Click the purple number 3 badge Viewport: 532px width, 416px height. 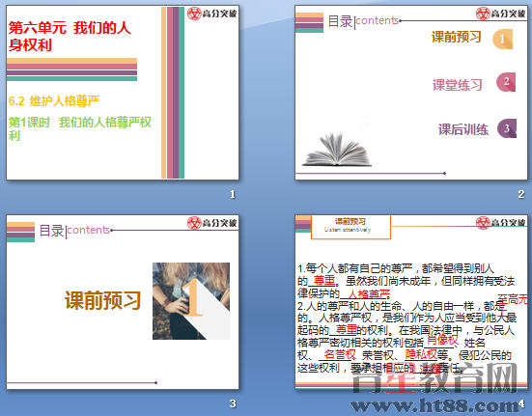coord(507,128)
